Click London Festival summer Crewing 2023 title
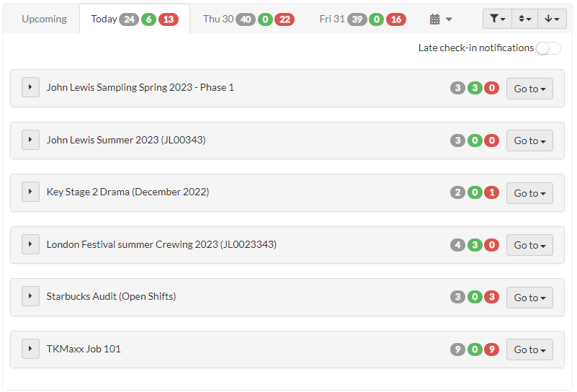Screen dimensions: 577x392 [x=161, y=245]
